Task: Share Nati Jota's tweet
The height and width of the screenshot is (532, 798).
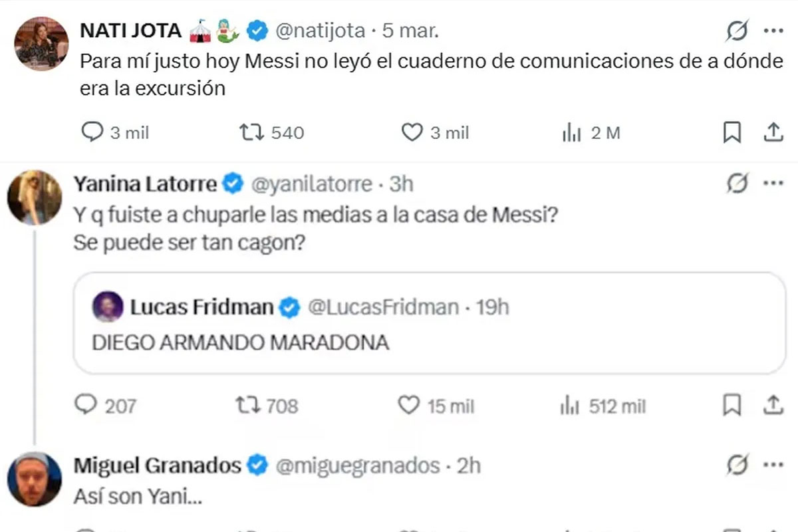Action: tap(773, 133)
